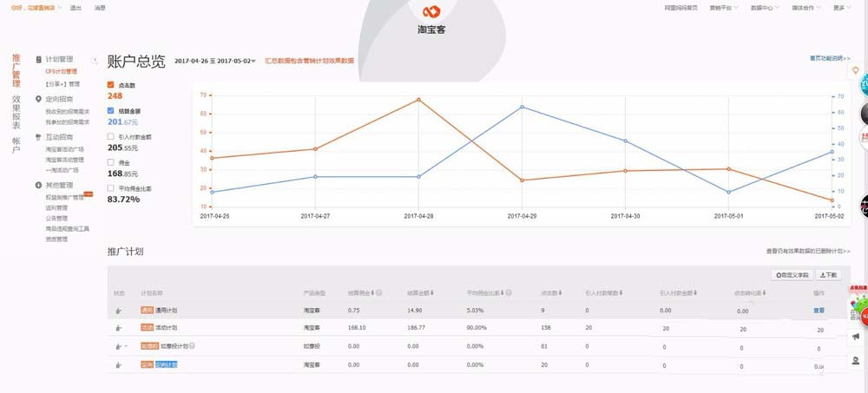Expand the small arrow beside 如意投 status icon
Image resolution: width=868 pixels, height=393 pixels.
(x=126, y=346)
